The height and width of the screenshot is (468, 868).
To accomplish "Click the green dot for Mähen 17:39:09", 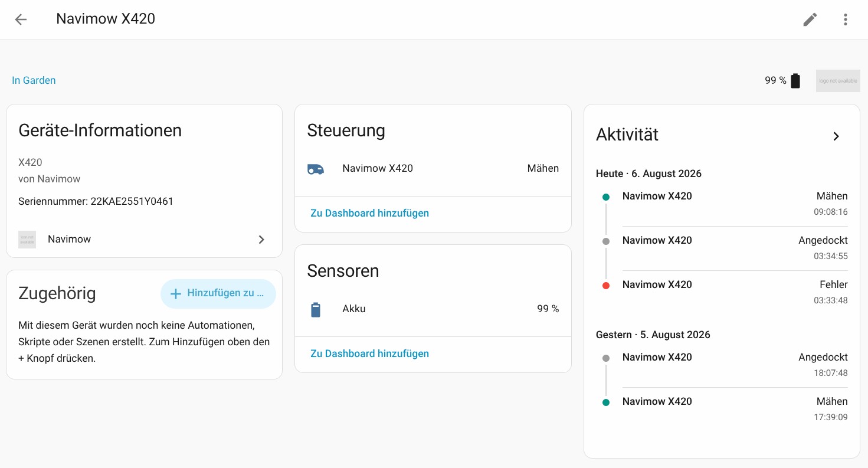I will (x=606, y=402).
